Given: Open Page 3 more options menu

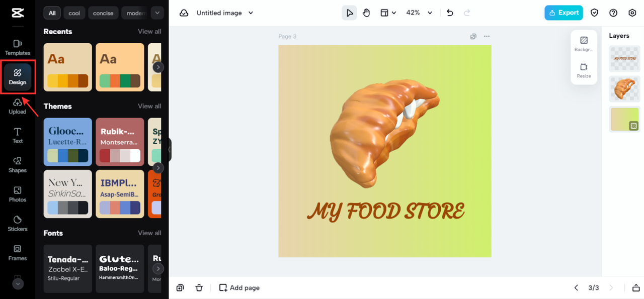Looking at the screenshot, I should (x=487, y=36).
